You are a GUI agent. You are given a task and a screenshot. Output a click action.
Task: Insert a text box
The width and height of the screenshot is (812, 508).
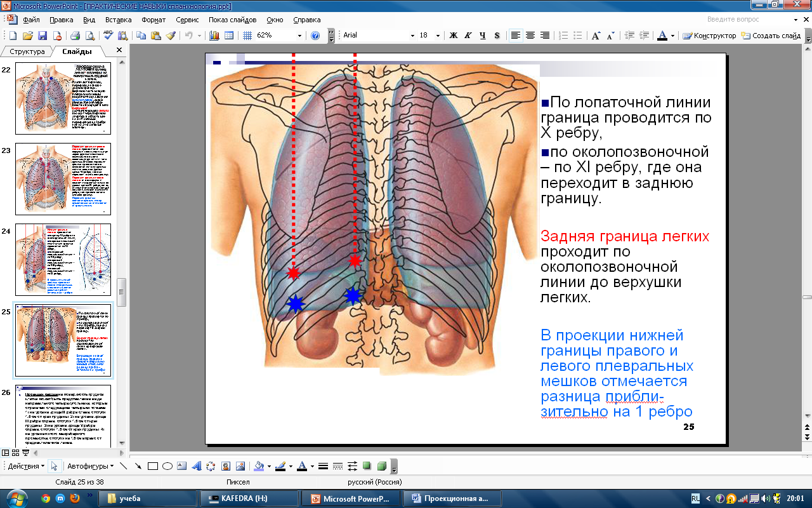[181, 466]
